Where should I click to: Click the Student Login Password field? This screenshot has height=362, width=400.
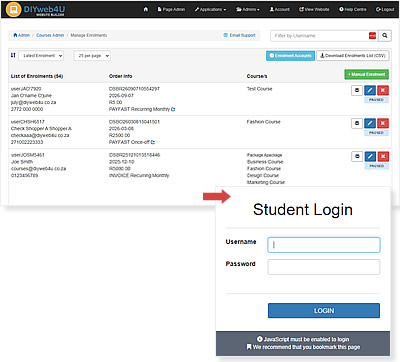[x=324, y=267]
